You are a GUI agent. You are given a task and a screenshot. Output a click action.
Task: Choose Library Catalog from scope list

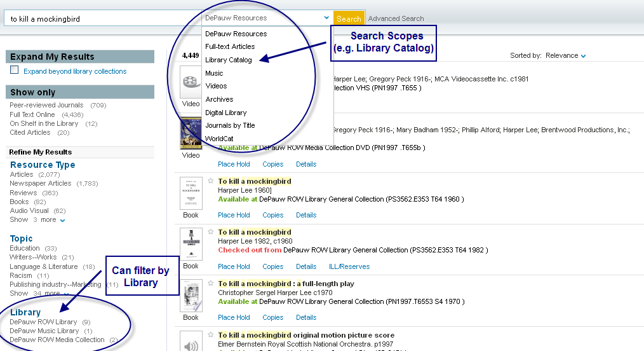tap(229, 60)
